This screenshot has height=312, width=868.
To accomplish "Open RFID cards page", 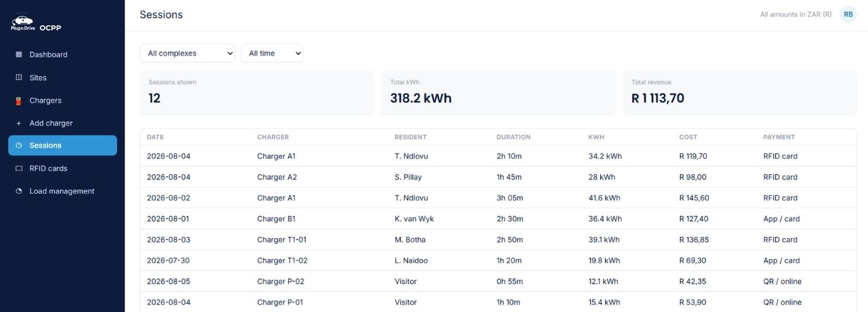I will [63, 169].
